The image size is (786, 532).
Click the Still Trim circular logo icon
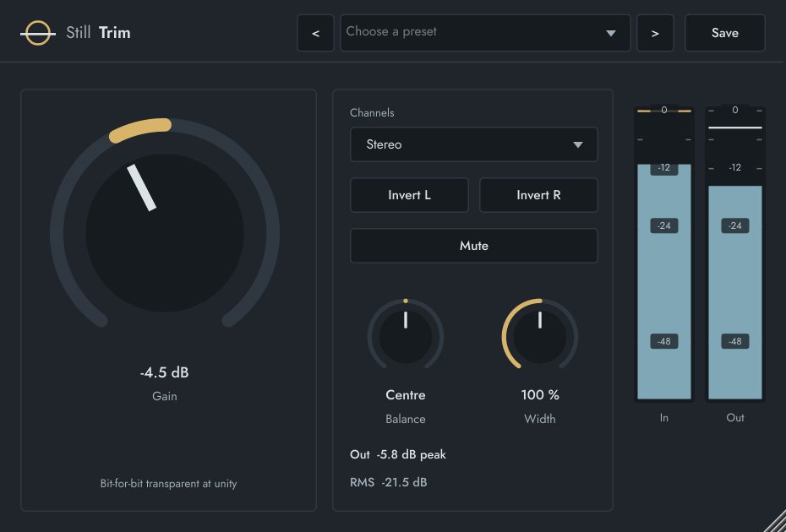pyautogui.click(x=37, y=33)
